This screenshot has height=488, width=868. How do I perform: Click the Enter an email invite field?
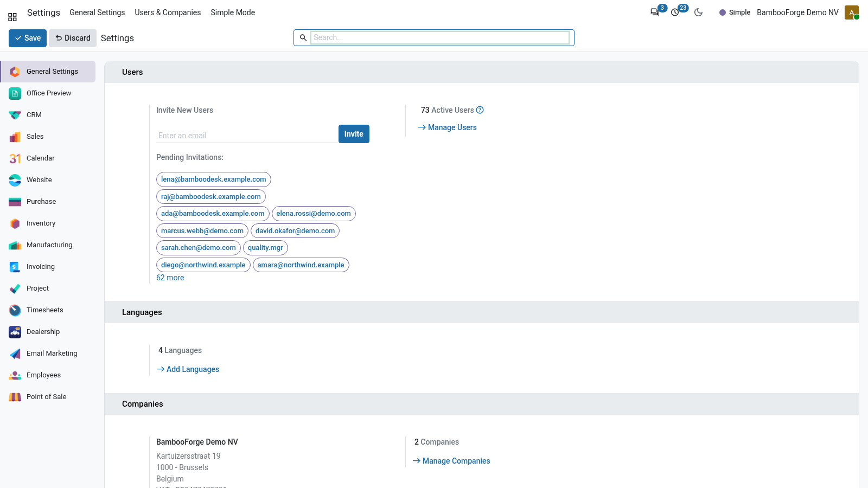click(x=247, y=136)
